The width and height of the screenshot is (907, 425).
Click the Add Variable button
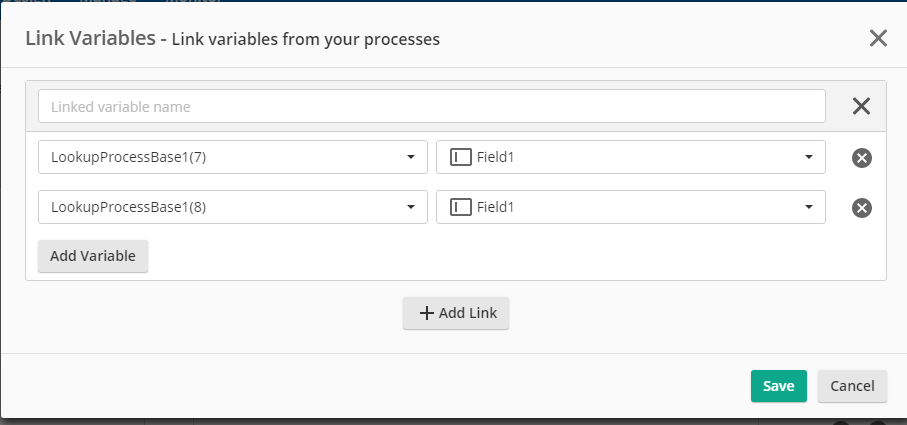pos(93,256)
